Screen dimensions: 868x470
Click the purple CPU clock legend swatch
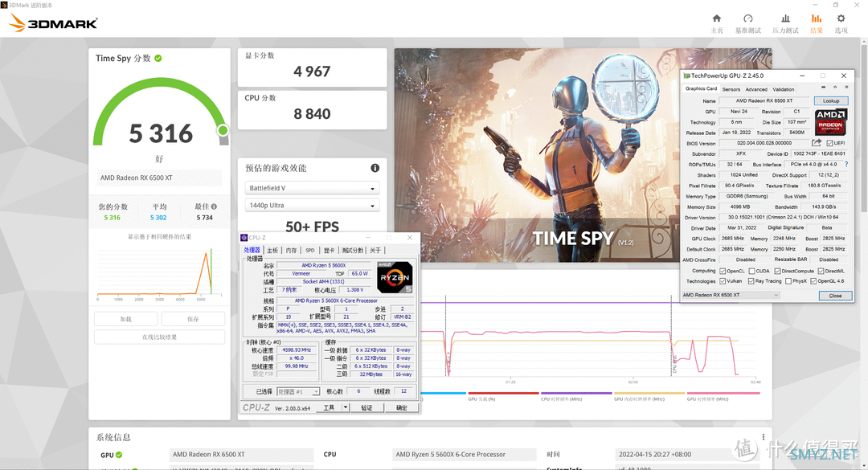tap(576, 393)
